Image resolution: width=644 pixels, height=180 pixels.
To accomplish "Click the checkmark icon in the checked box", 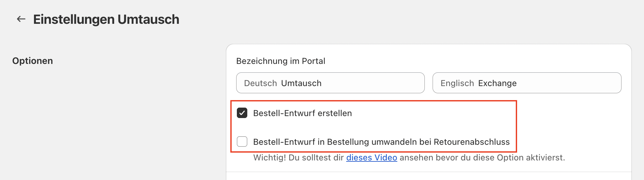I will coord(242,113).
